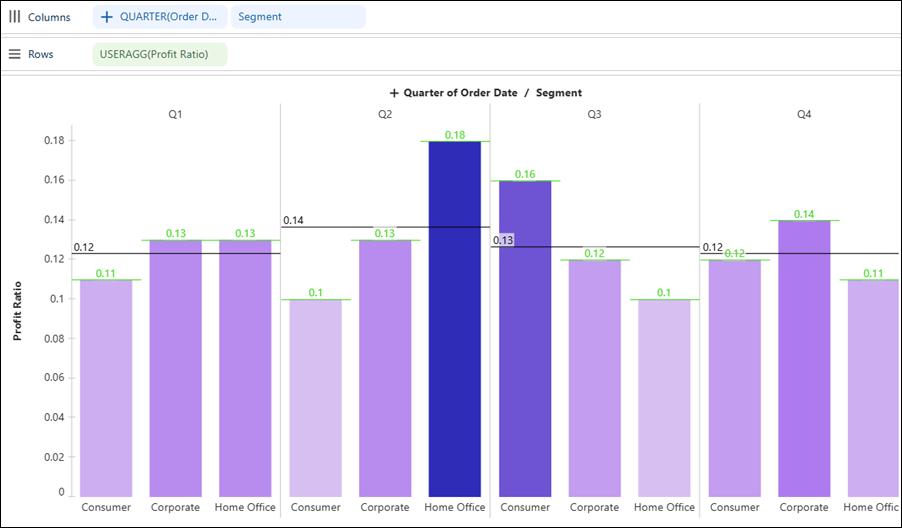The height and width of the screenshot is (528, 902).
Task: Click the Corporate label under Q4
Action: pos(804,507)
